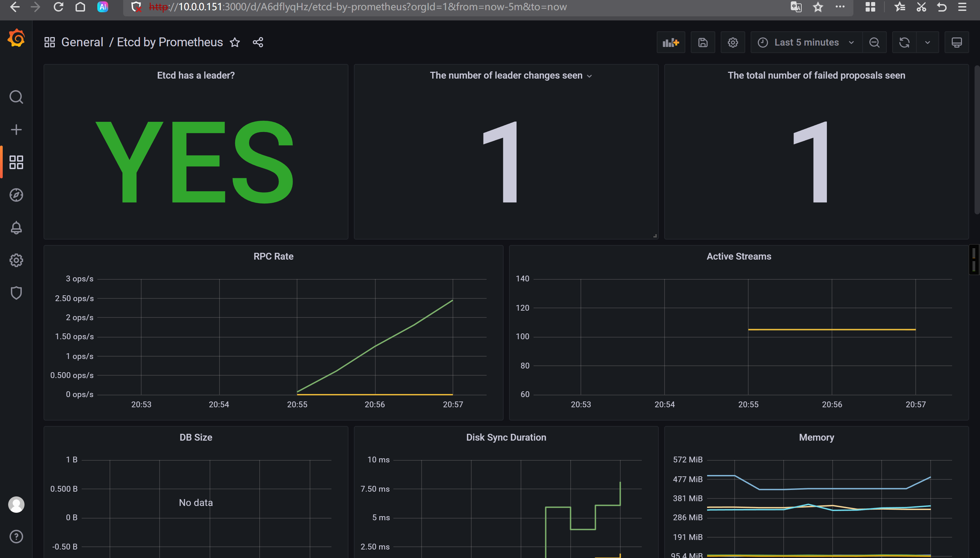
Task: Click the General folder breadcrumb
Action: [82, 42]
